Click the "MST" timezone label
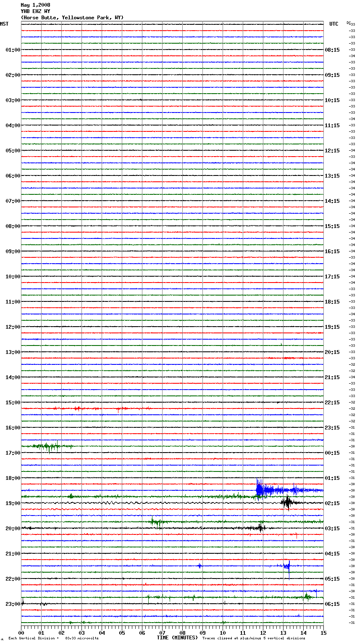This screenshot has height=644, width=357. point(4,24)
